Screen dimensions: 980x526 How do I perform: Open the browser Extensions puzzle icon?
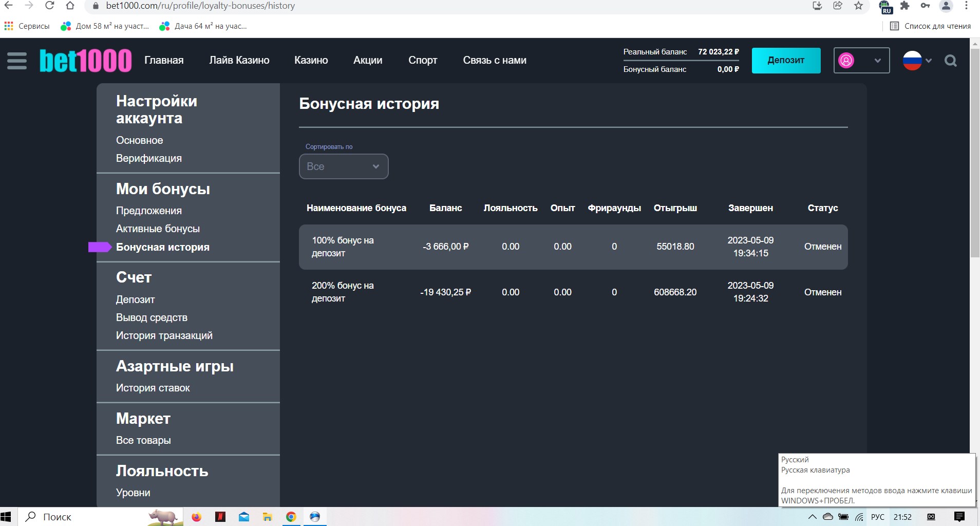click(x=905, y=6)
